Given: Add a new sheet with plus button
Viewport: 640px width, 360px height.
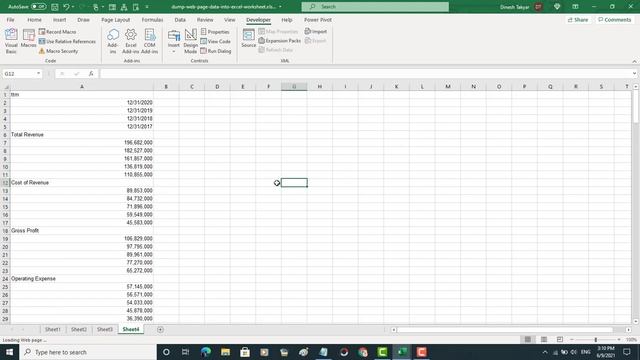Looking at the screenshot, I should pos(160,329).
